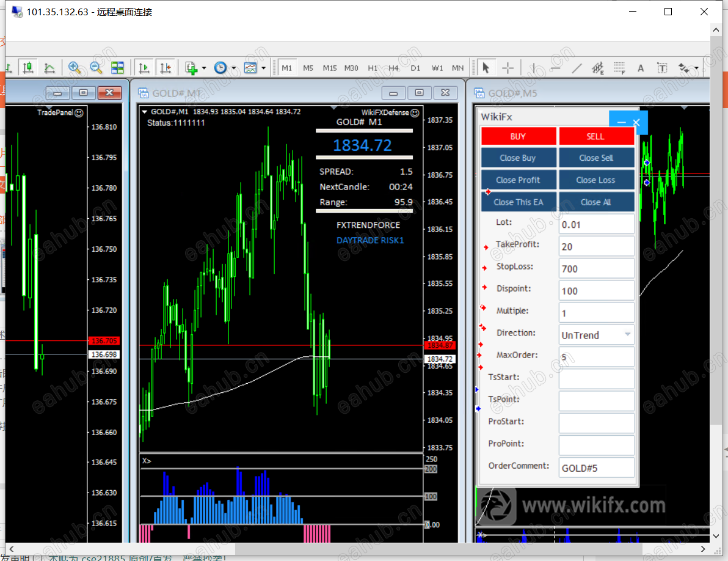
Task: Switch to the H4 timeframe
Action: 394,68
